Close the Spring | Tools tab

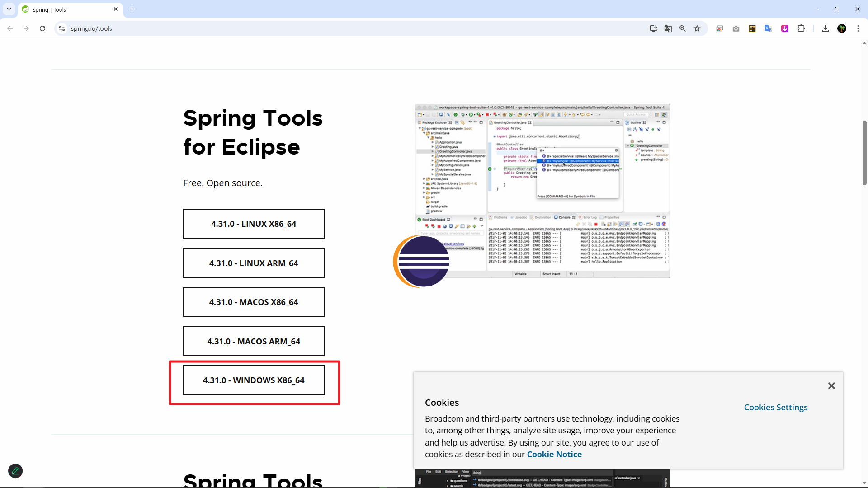click(x=116, y=9)
